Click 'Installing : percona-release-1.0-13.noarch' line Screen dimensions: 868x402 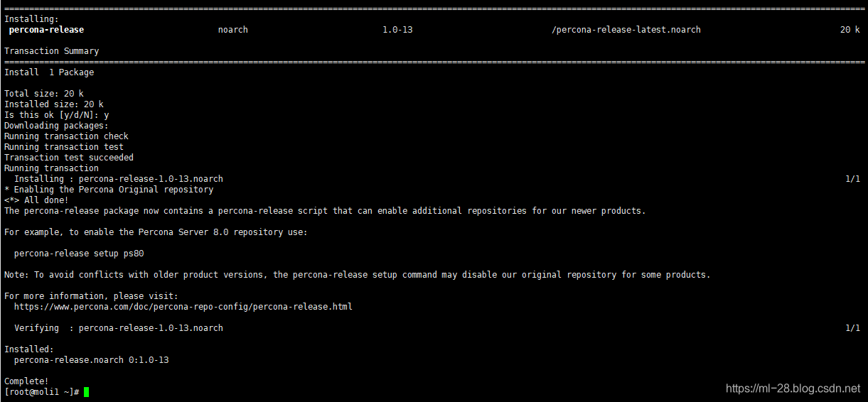tap(119, 179)
